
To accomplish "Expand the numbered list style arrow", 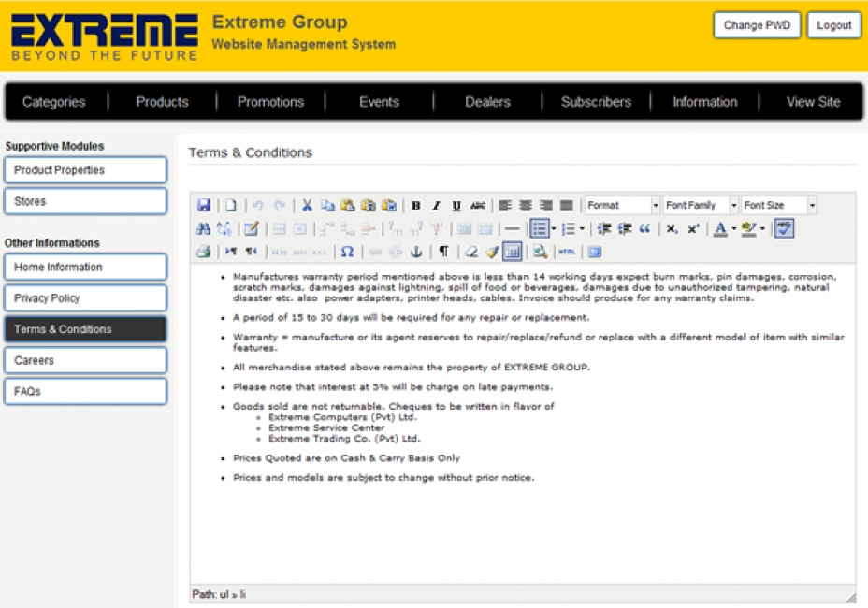I will pos(582,228).
